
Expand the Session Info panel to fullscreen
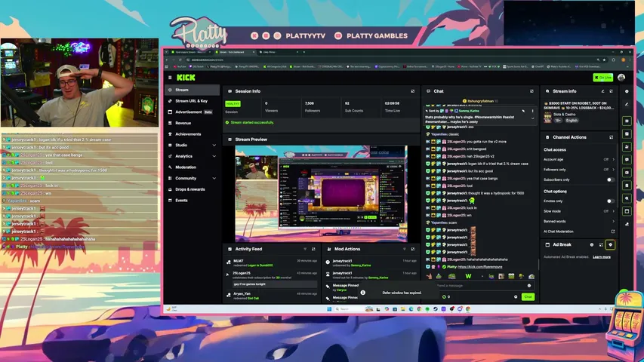[x=413, y=91]
